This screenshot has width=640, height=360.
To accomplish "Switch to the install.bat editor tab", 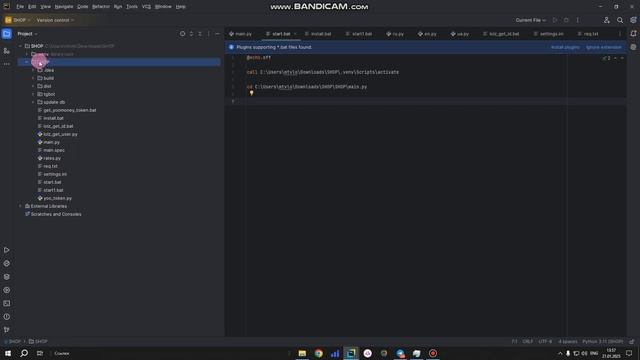I will click(318, 34).
